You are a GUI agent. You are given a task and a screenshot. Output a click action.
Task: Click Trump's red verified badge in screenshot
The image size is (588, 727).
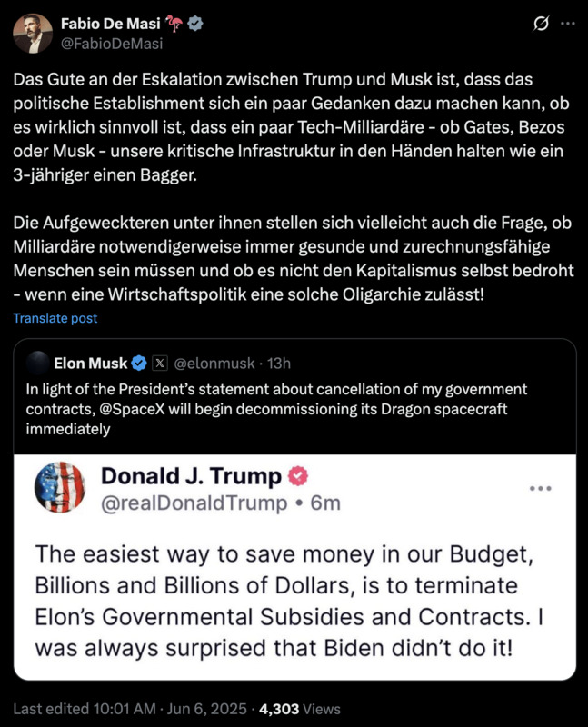(298, 475)
